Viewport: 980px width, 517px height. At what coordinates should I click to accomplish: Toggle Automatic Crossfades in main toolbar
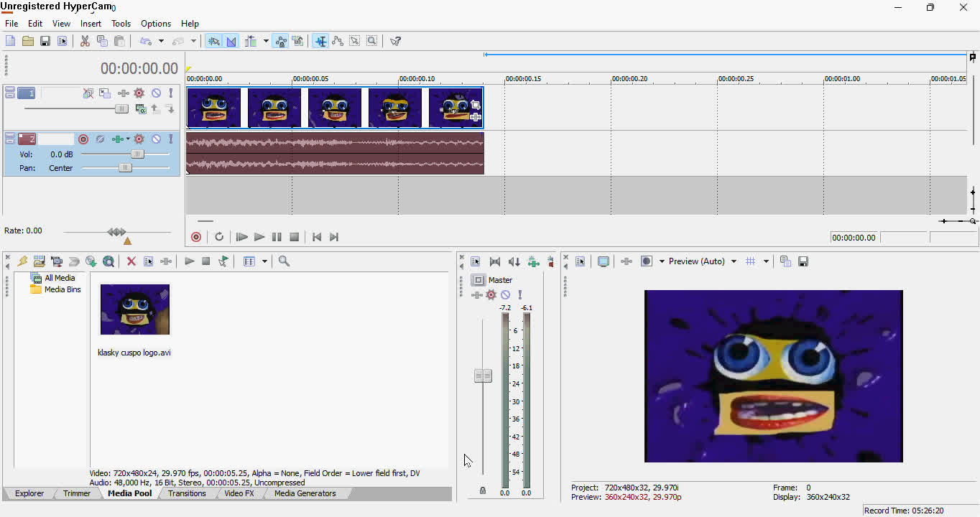231,41
